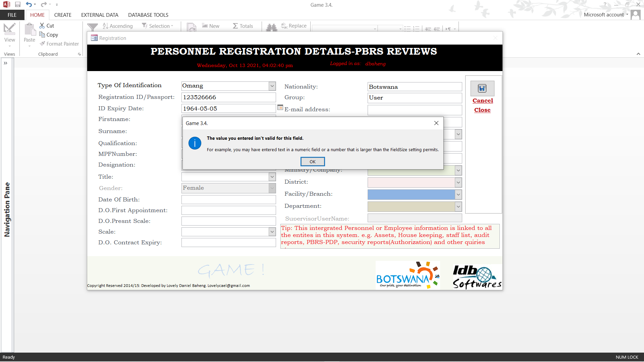Click the Cancel link
Image resolution: width=644 pixels, height=362 pixels.
coord(483,101)
